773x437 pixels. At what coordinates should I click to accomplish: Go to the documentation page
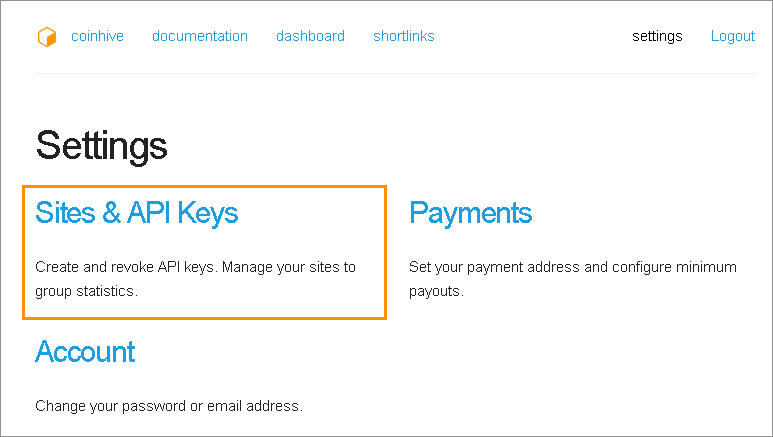point(200,36)
